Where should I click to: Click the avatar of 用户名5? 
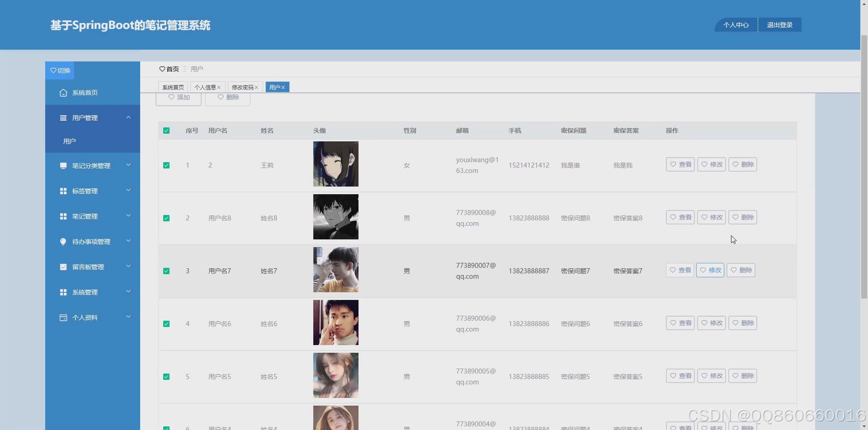pyautogui.click(x=336, y=375)
